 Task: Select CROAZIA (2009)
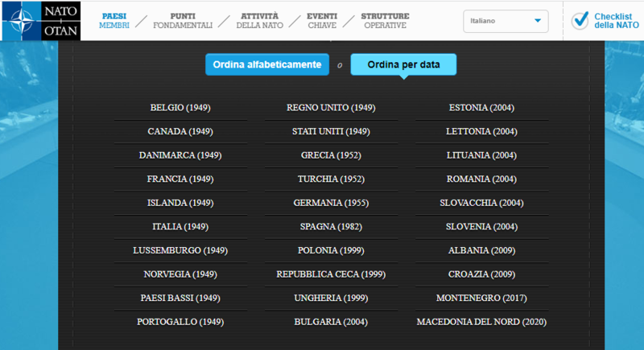481,274
